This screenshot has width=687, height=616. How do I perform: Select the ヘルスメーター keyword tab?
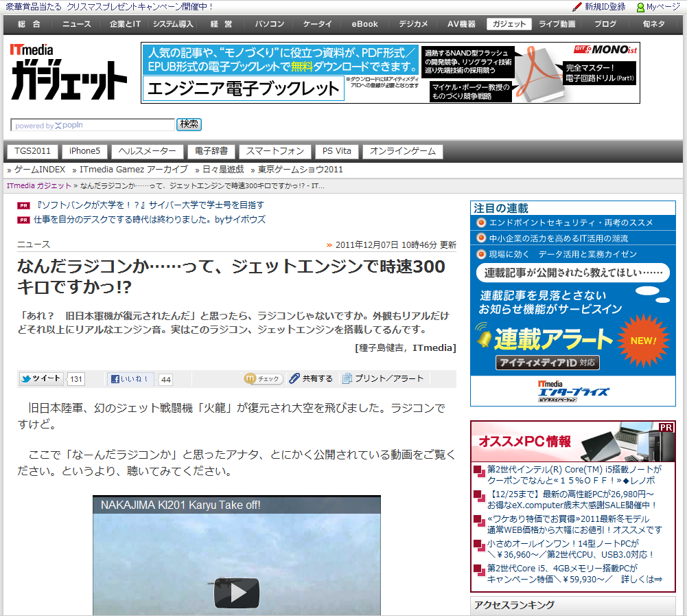tap(147, 151)
